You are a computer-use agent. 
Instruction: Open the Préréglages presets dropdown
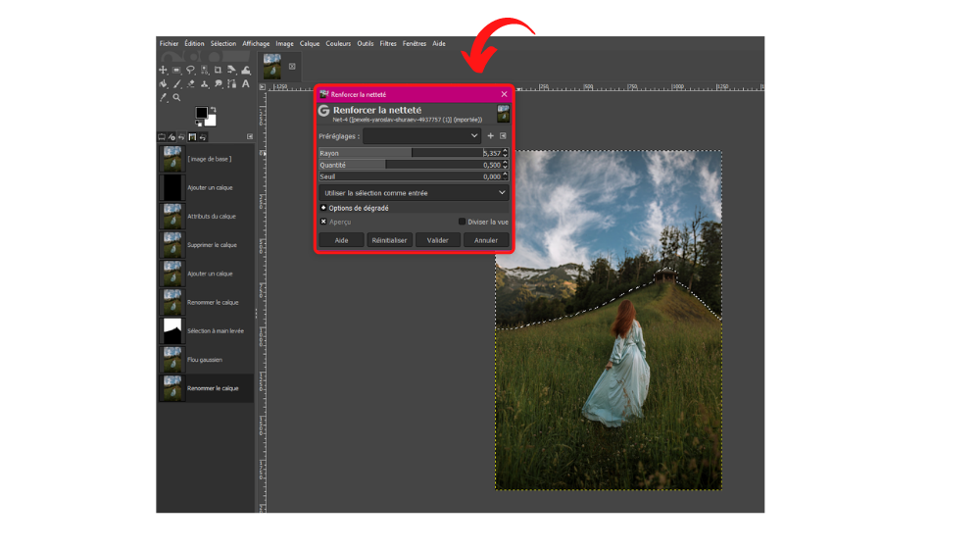421,135
